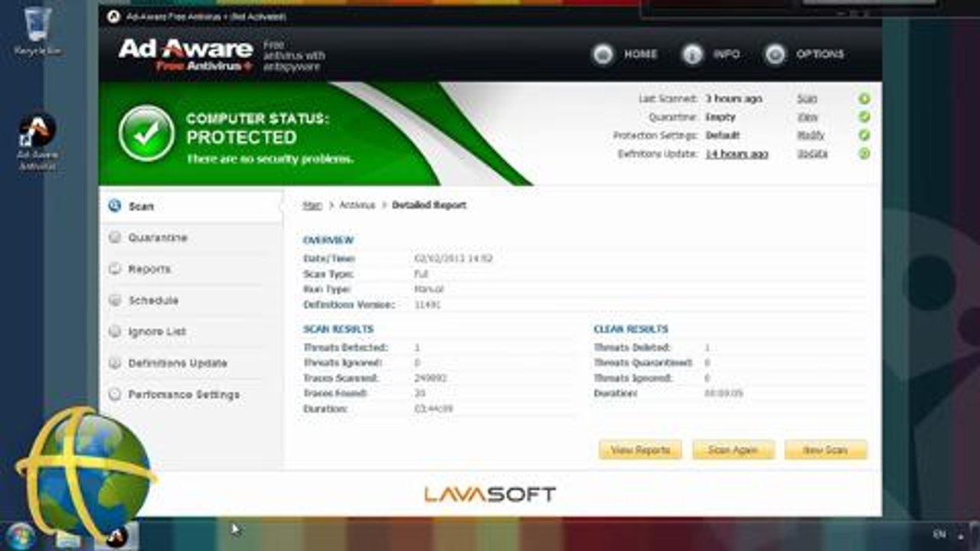Click the '3 hours ago' Last Scanned value
The height and width of the screenshot is (551, 980).
pos(733,99)
